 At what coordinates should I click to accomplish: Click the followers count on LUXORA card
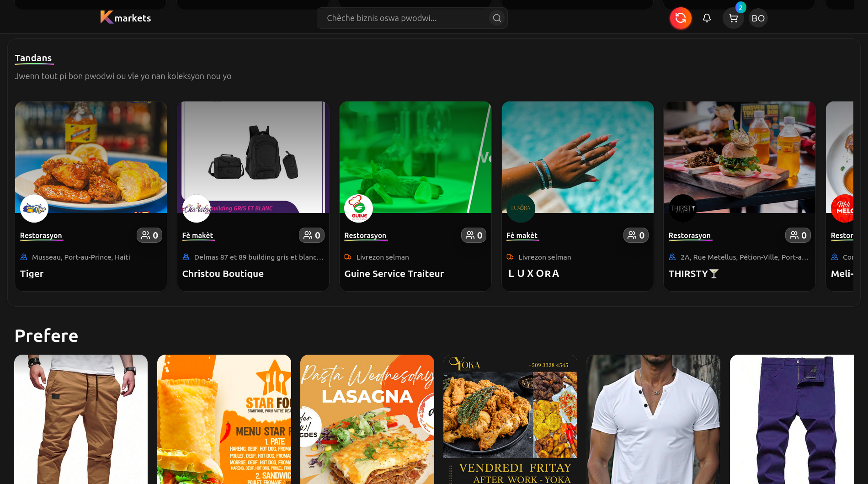click(x=636, y=235)
